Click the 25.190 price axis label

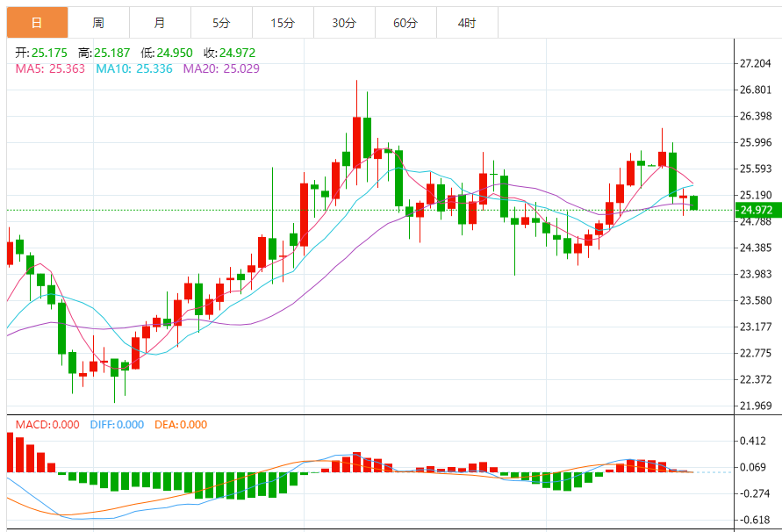[755, 195]
